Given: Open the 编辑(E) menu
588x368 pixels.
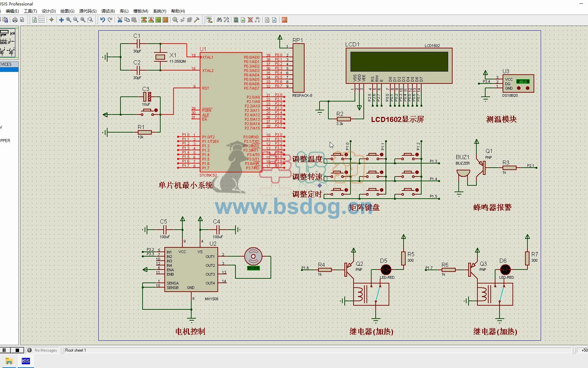Looking at the screenshot, I should [12, 11].
